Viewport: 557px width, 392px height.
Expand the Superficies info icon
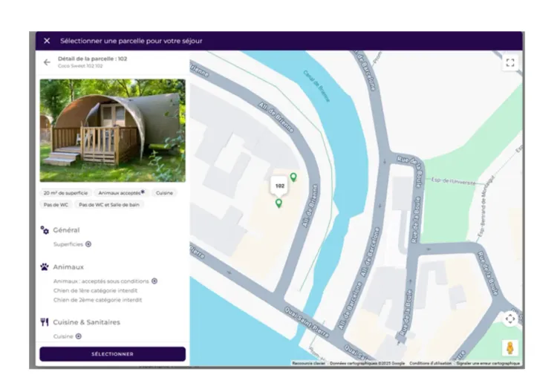click(x=88, y=244)
